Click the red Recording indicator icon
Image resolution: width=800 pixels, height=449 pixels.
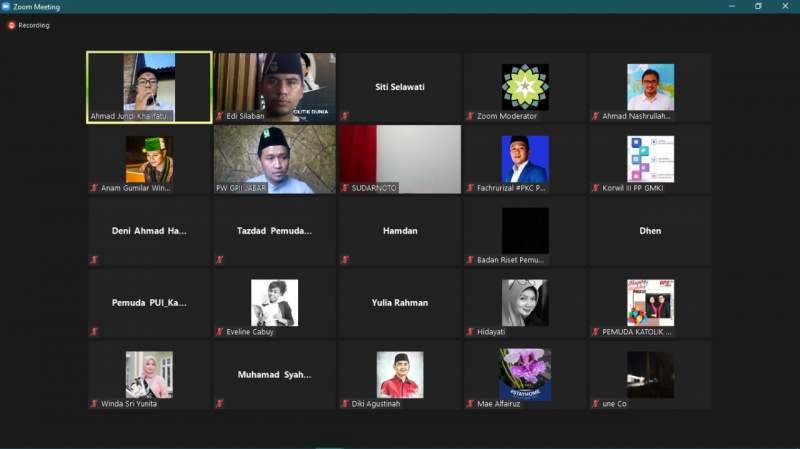[12, 25]
